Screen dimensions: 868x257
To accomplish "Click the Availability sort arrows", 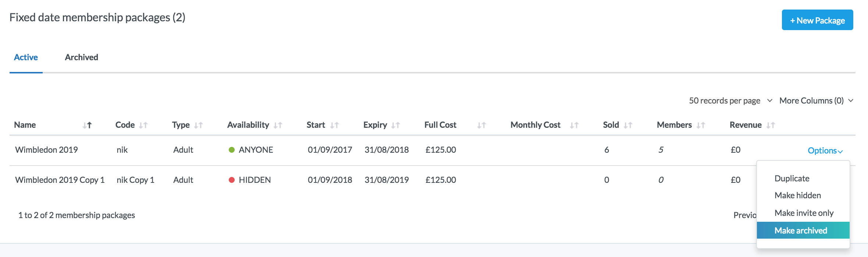I will (278, 125).
